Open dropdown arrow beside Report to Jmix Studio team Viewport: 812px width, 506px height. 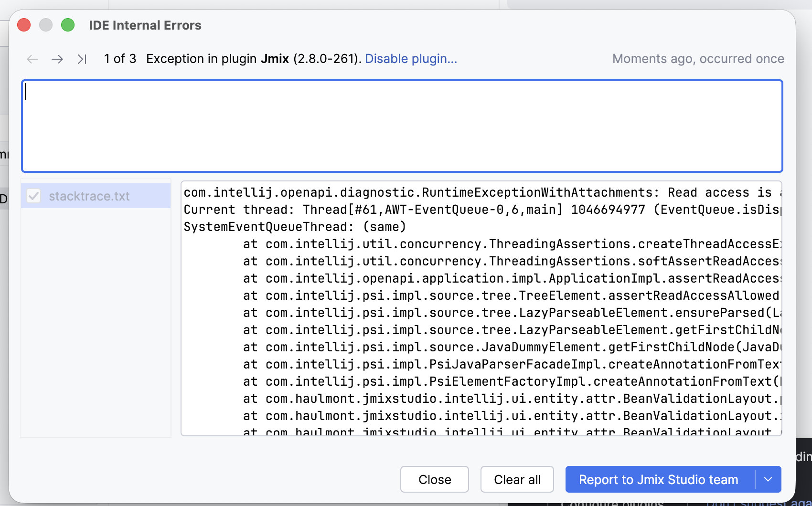pyautogui.click(x=768, y=479)
